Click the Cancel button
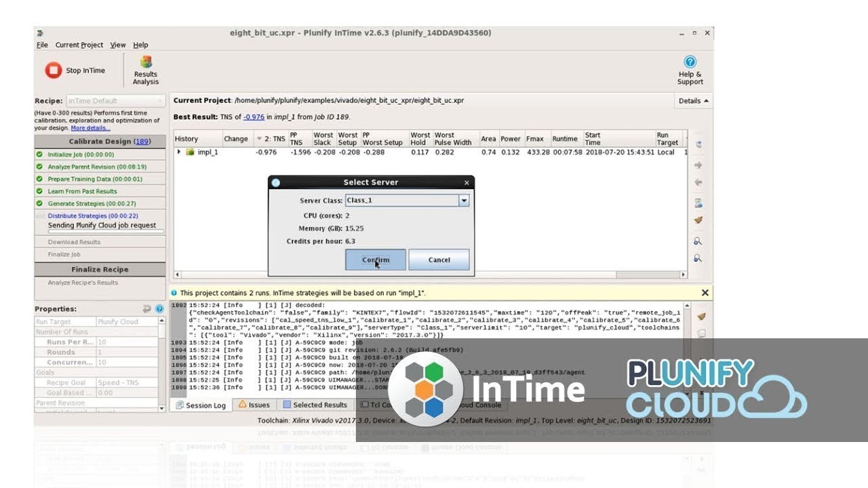This screenshot has width=868, height=488. (439, 260)
